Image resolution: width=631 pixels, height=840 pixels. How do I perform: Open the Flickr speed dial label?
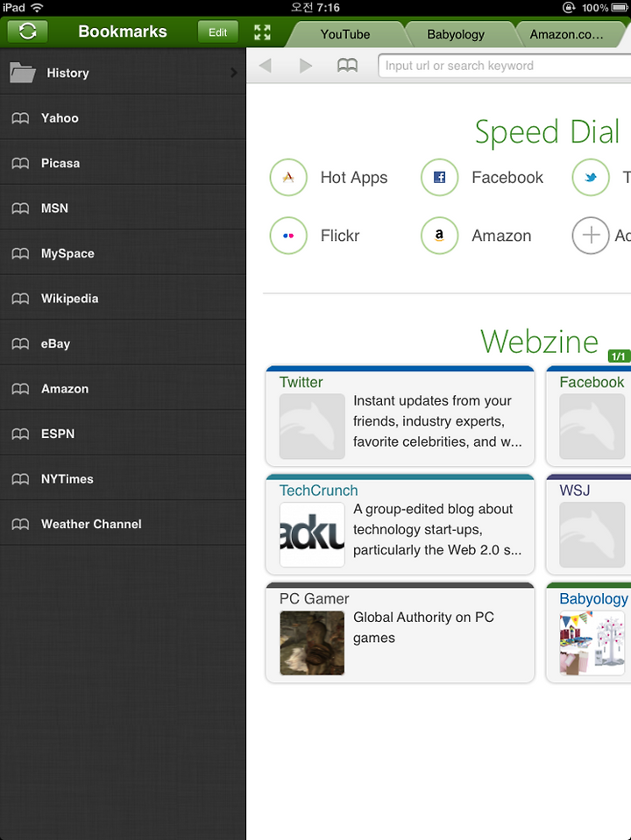340,236
